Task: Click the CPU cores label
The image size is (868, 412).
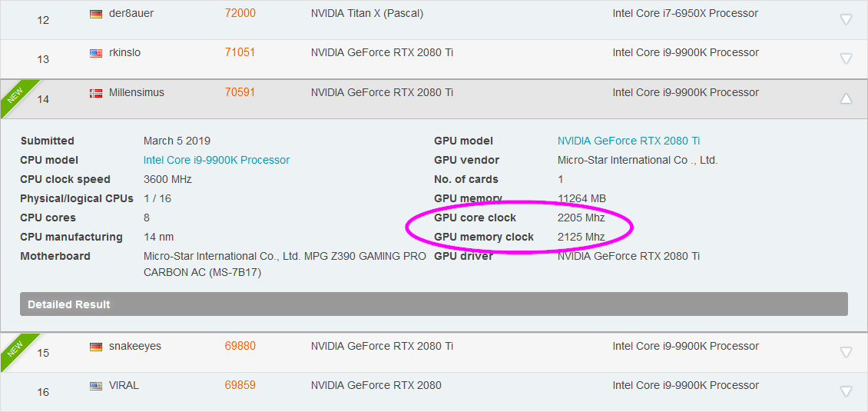Action: coord(48,218)
